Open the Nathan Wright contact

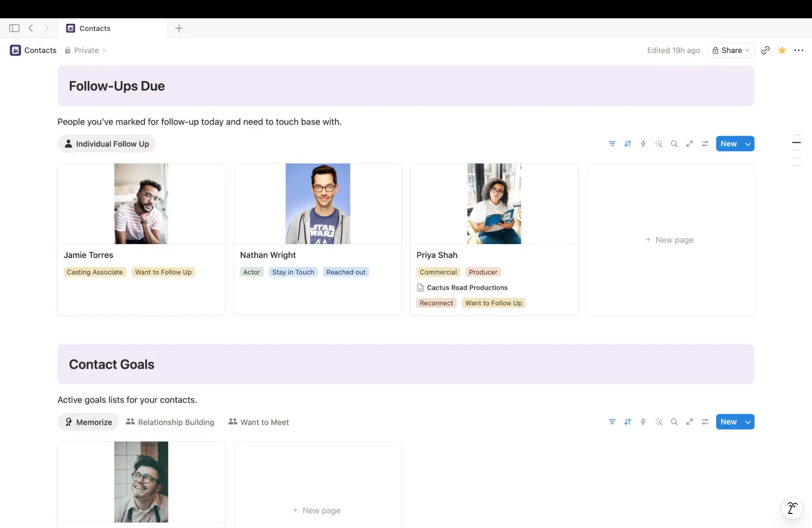[268, 255]
